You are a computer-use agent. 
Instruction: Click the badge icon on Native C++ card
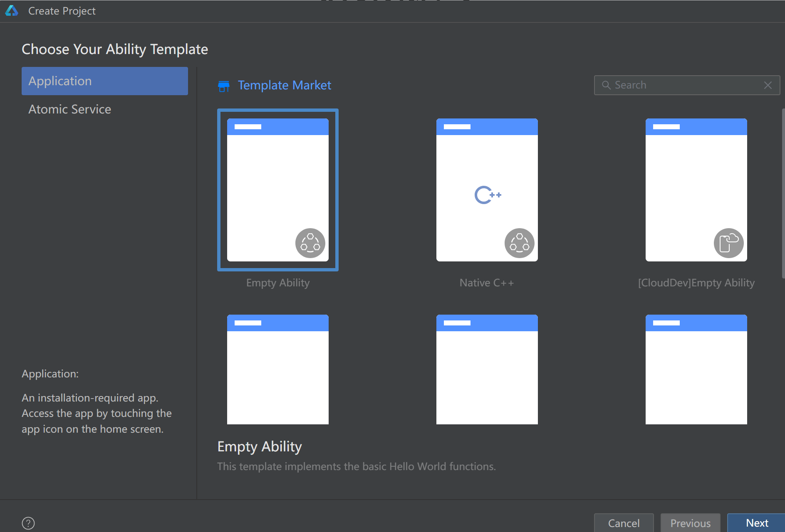(519, 243)
